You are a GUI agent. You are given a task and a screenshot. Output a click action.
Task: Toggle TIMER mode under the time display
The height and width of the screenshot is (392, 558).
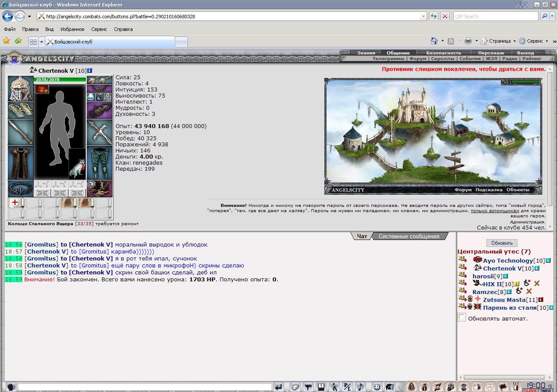click(x=545, y=391)
